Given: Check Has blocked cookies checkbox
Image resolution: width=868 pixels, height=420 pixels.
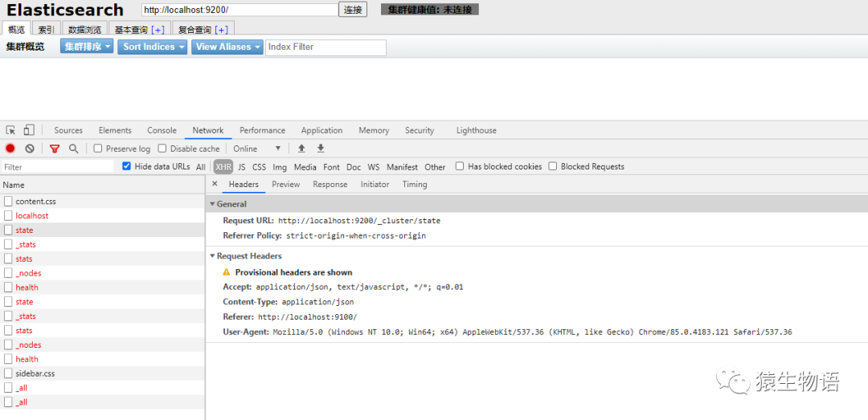Looking at the screenshot, I should point(460,166).
